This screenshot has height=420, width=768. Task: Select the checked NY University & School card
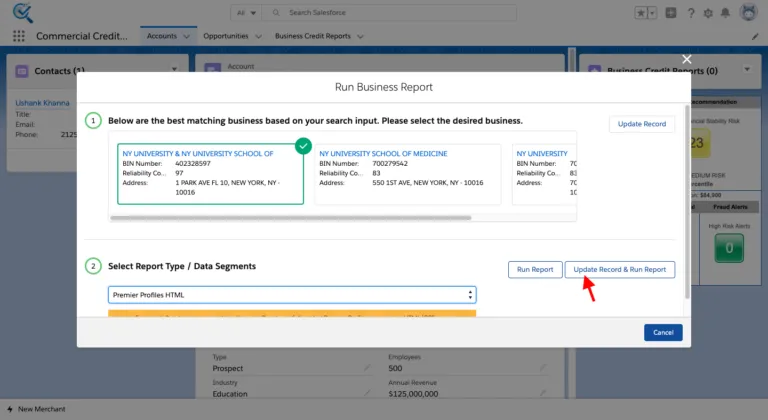click(x=210, y=174)
